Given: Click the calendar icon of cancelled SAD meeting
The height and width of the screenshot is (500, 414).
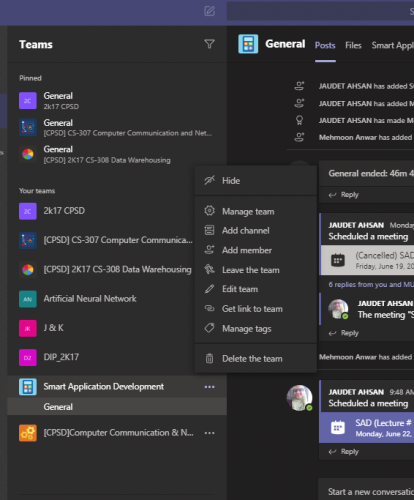Looking at the screenshot, I should [338, 260].
